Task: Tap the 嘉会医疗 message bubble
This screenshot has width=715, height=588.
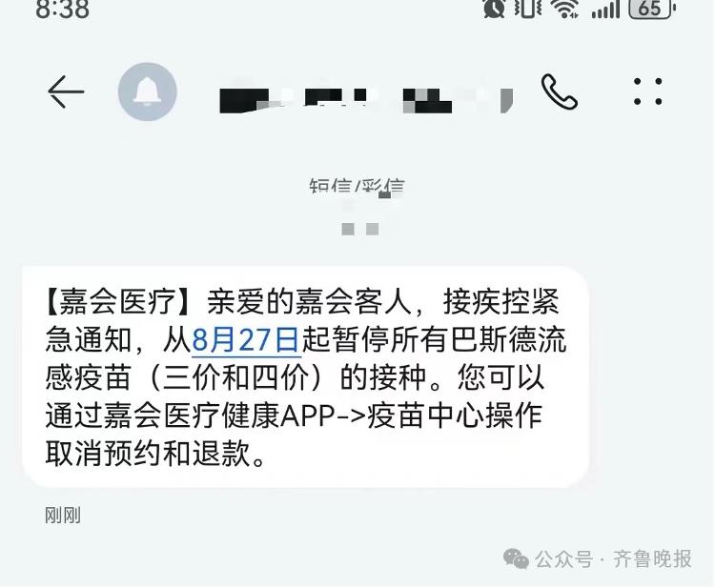Action: [305, 377]
